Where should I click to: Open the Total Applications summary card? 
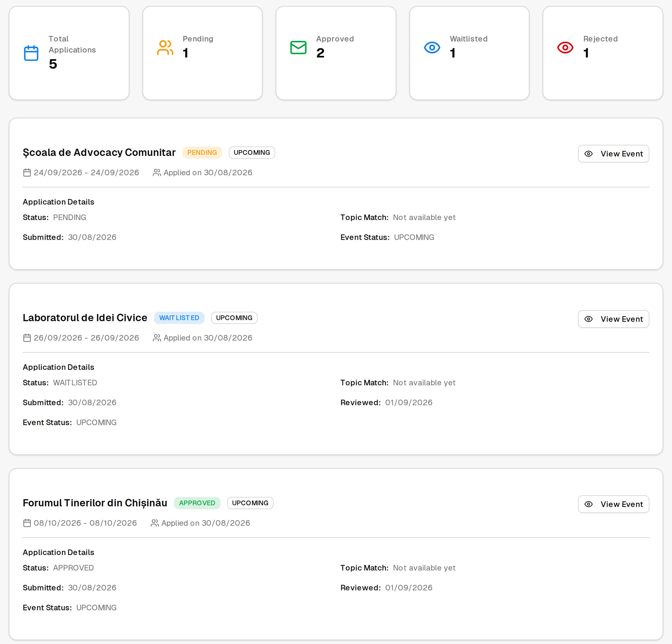coord(69,53)
